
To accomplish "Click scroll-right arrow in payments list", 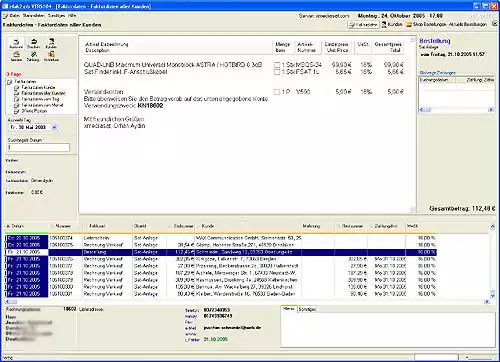I will click(491, 110).
